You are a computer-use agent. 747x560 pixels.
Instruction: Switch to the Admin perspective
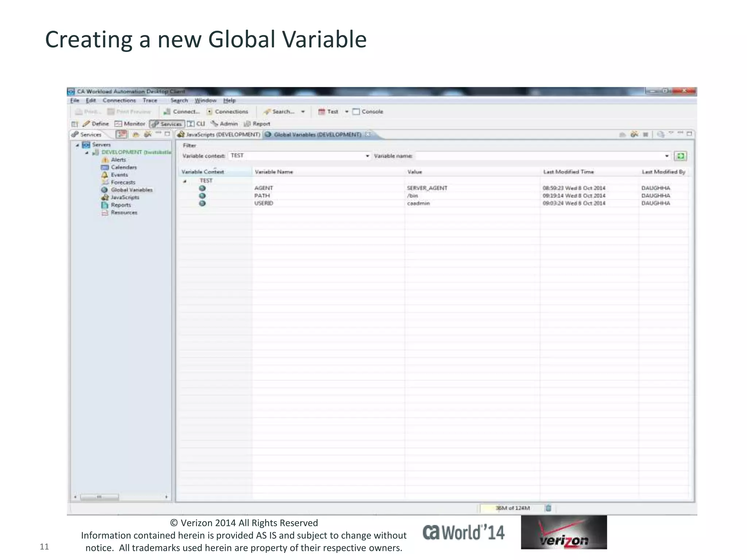point(224,124)
